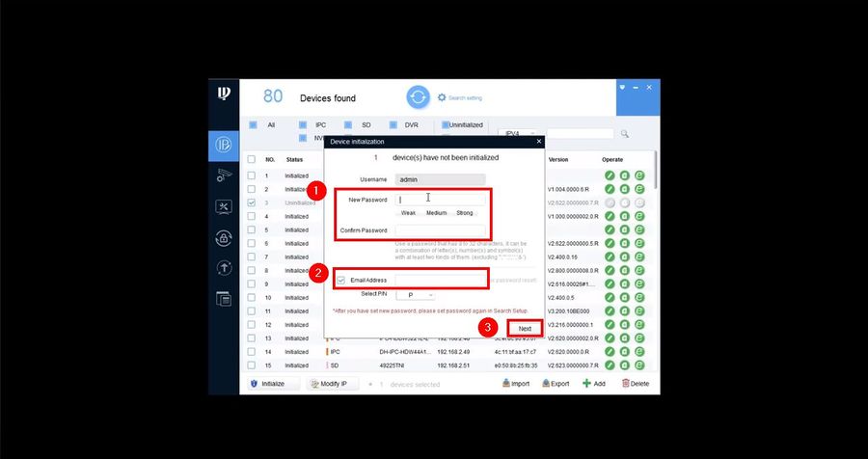Viewport: 868px width, 459px height.
Task: Open the IPV4 dropdown
Action: coord(518,134)
